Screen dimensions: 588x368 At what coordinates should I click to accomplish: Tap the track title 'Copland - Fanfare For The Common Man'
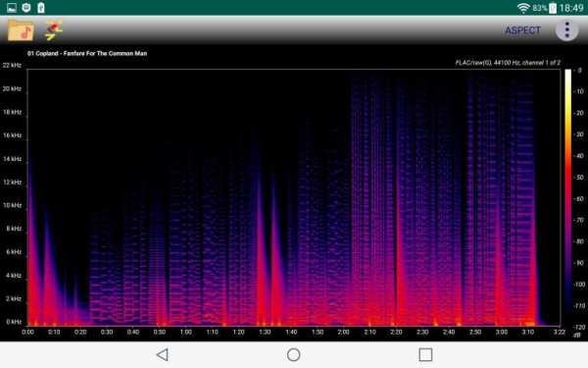click(91, 53)
